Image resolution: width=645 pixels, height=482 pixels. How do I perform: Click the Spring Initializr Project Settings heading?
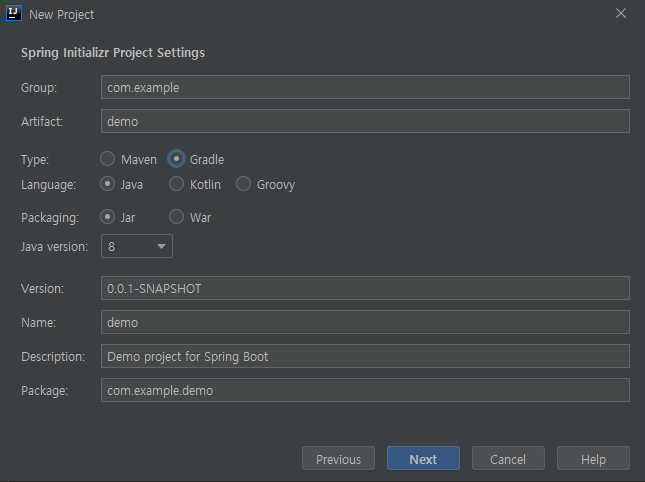click(x=113, y=53)
